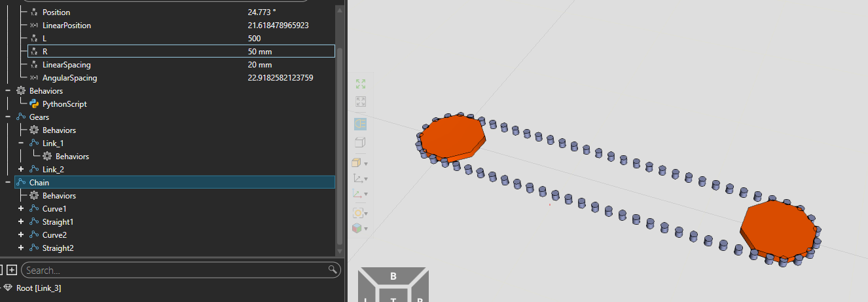Click the green fill-view arrows icon
Viewport: 868px width, 302px height.
[360, 84]
